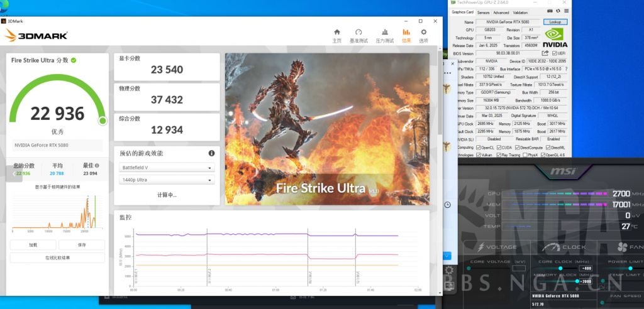Click the BIOS export share icon
Viewport: 644px width, 309px height.
pos(545,53)
